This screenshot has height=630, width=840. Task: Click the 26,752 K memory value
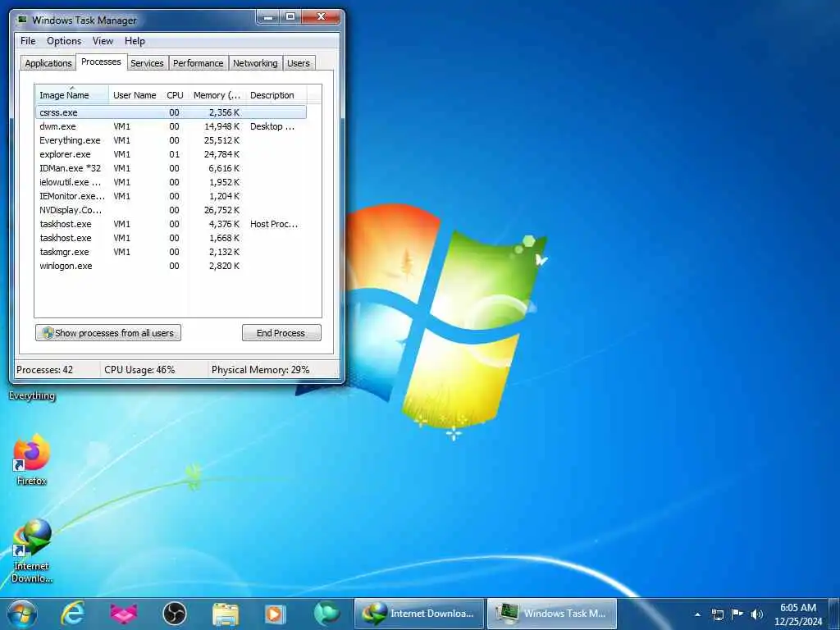tap(221, 210)
